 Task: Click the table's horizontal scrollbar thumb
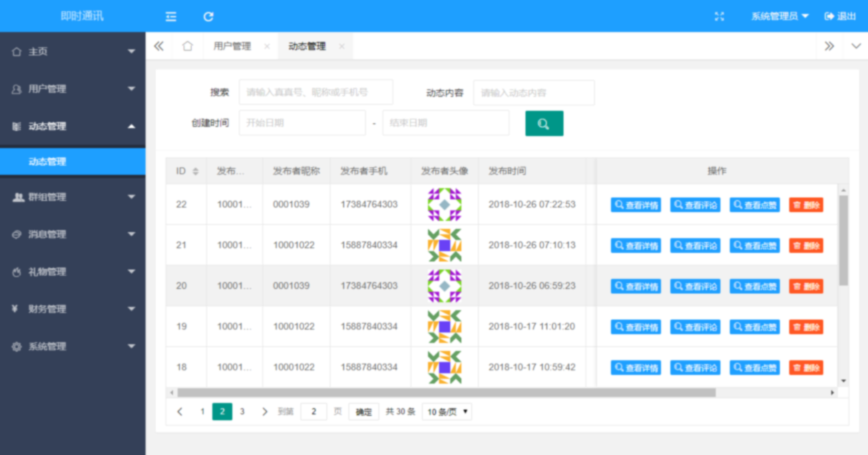(x=446, y=392)
